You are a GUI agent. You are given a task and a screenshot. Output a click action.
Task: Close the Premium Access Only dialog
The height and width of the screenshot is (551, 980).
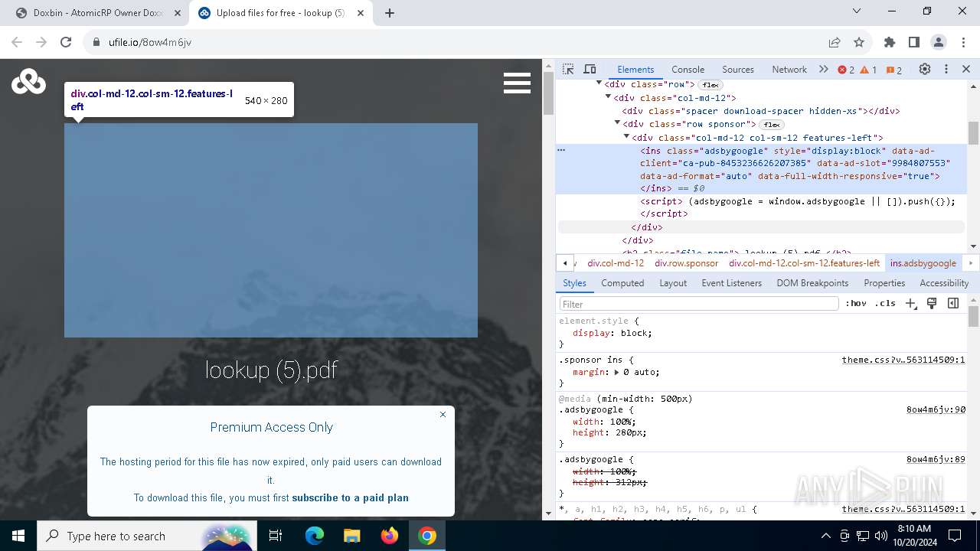(x=443, y=415)
